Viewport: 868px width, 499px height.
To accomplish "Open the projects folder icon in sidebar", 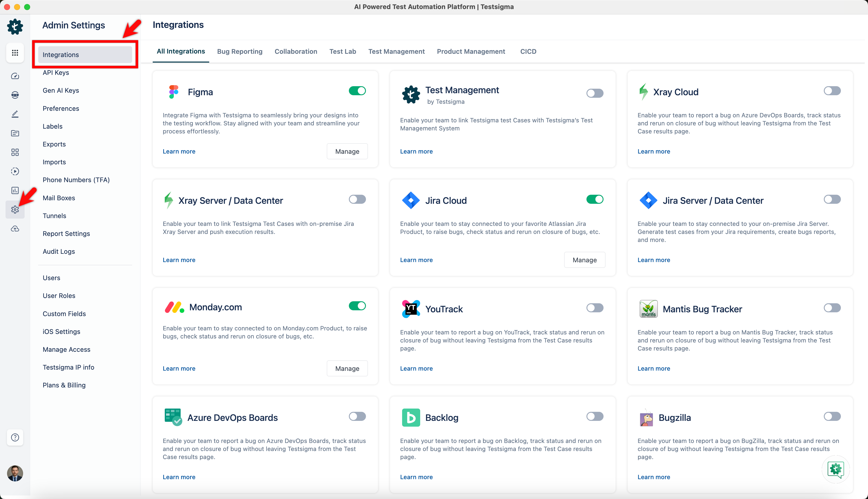I will [x=15, y=133].
